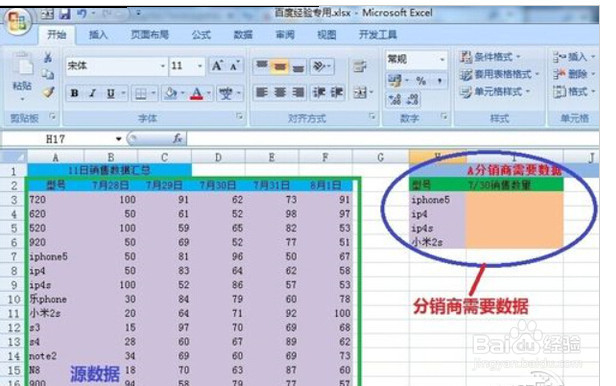Image resolution: width=616 pixels, height=386 pixels.
Task: Switch to 视图 tab
Action: coord(326,35)
